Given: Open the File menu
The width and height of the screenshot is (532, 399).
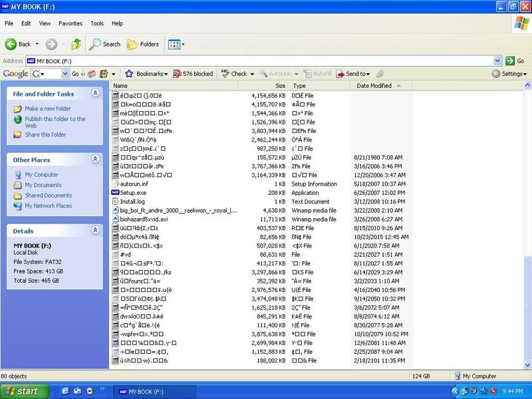Looking at the screenshot, I should (x=9, y=23).
